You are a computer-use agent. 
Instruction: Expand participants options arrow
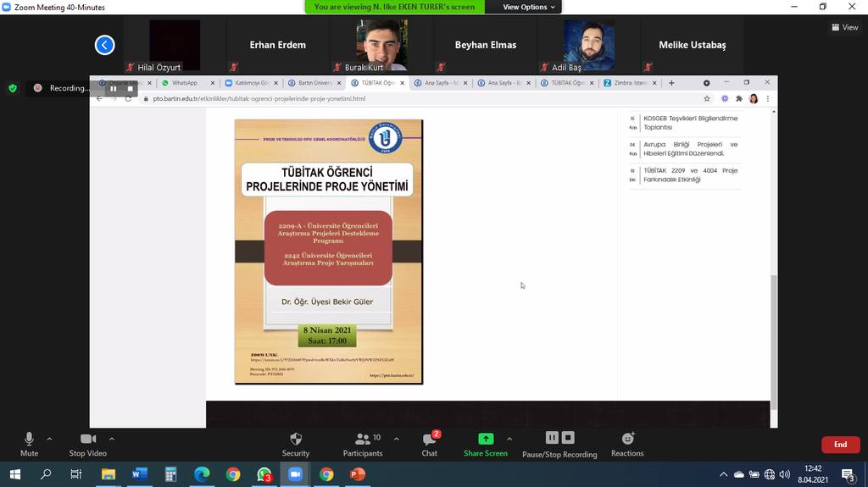tap(397, 439)
